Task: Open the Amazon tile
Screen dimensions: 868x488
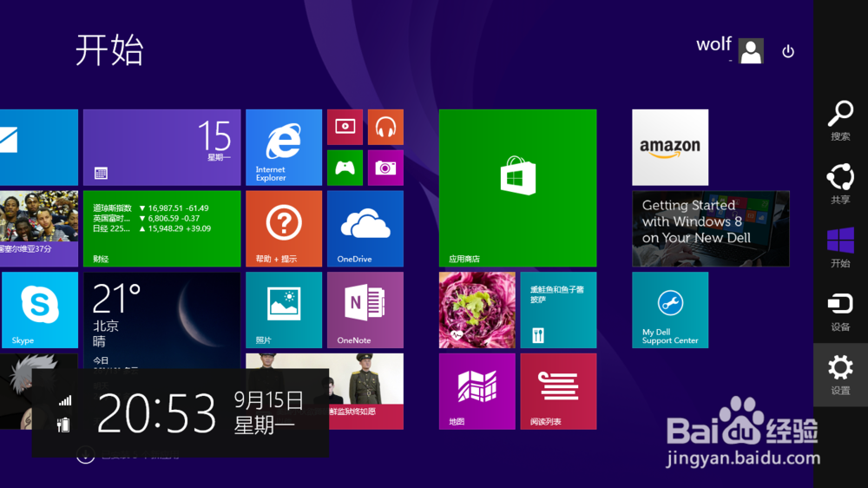Action: click(x=670, y=148)
